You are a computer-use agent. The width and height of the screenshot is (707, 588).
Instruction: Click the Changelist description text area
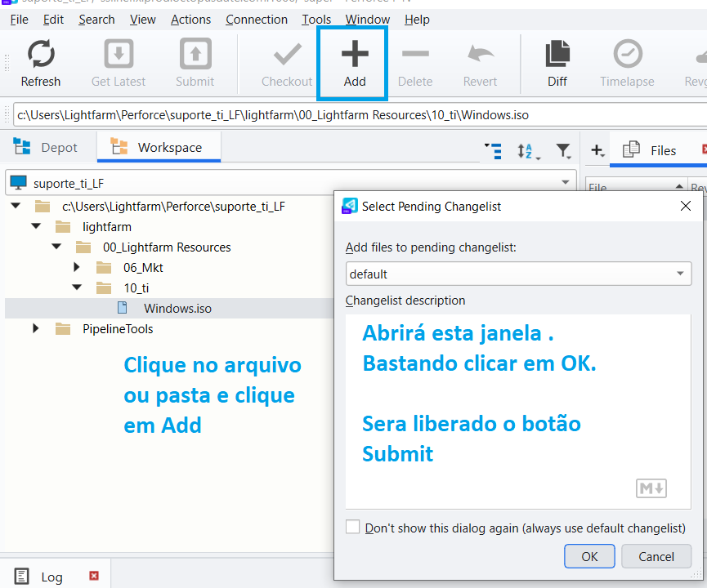point(518,412)
